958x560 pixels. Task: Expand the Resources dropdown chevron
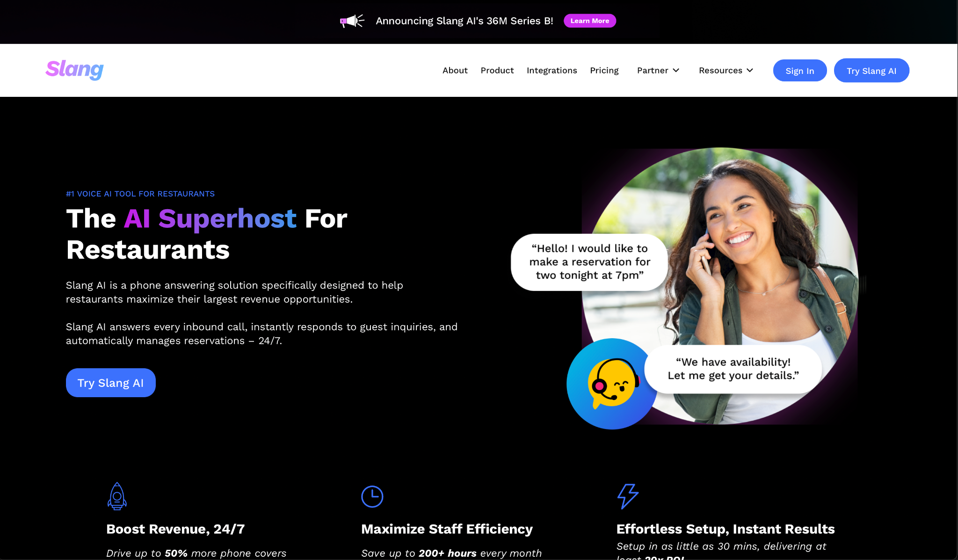pos(750,70)
